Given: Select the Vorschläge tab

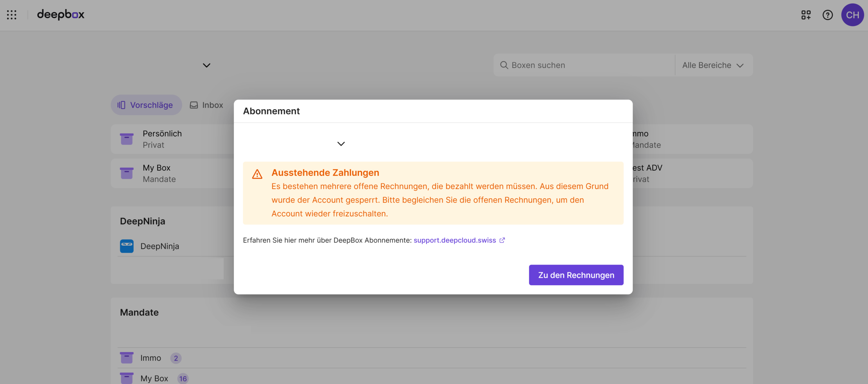Looking at the screenshot, I should (146, 105).
